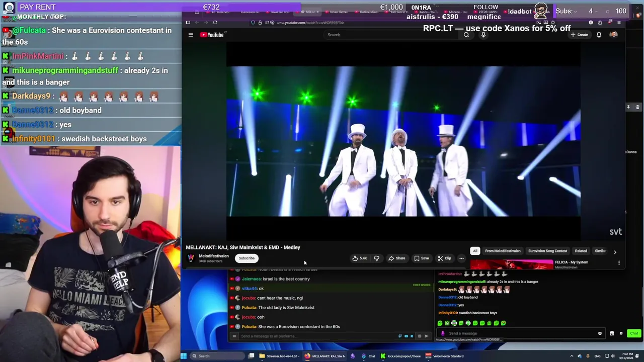Open Melodifestivalen channel name link
644x362 pixels.
point(213,256)
